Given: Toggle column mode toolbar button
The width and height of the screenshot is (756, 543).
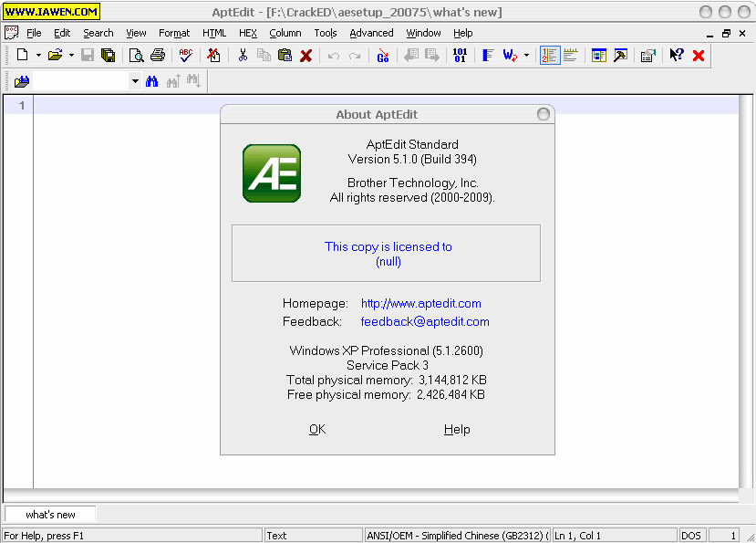Looking at the screenshot, I should [487, 56].
